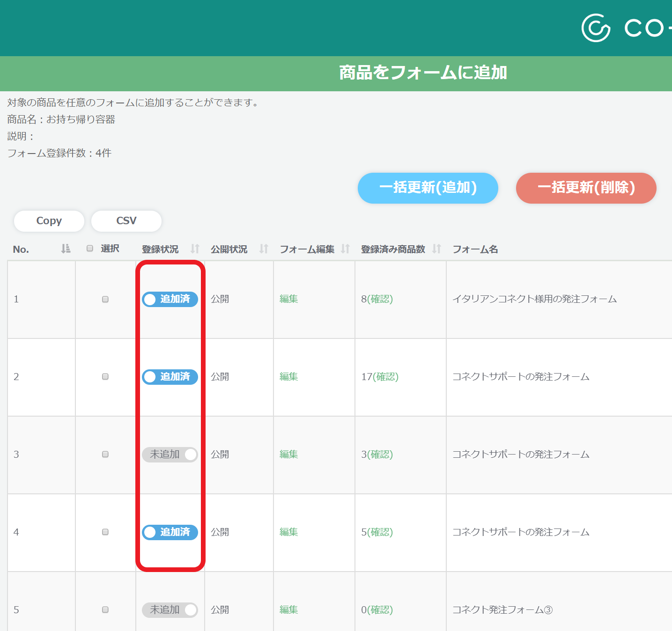Open 3(確認) link in row 3
The height and width of the screenshot is (631, 672).
(377, 455)
